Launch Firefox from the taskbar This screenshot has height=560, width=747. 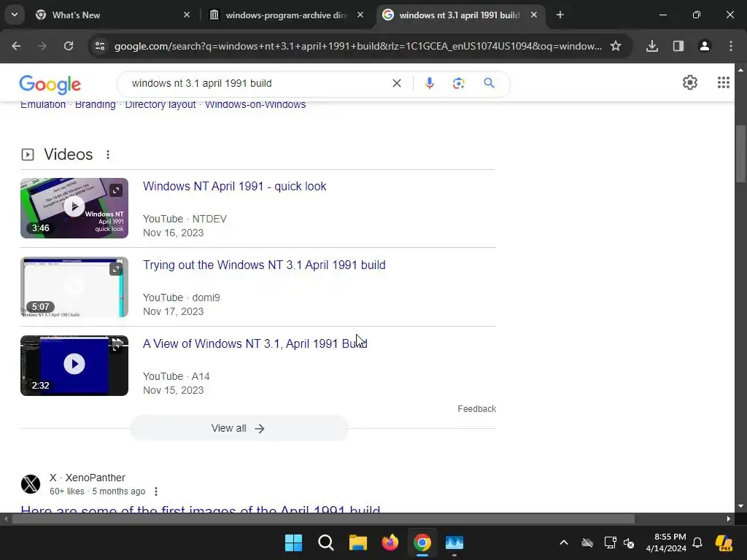coord(390,542)
